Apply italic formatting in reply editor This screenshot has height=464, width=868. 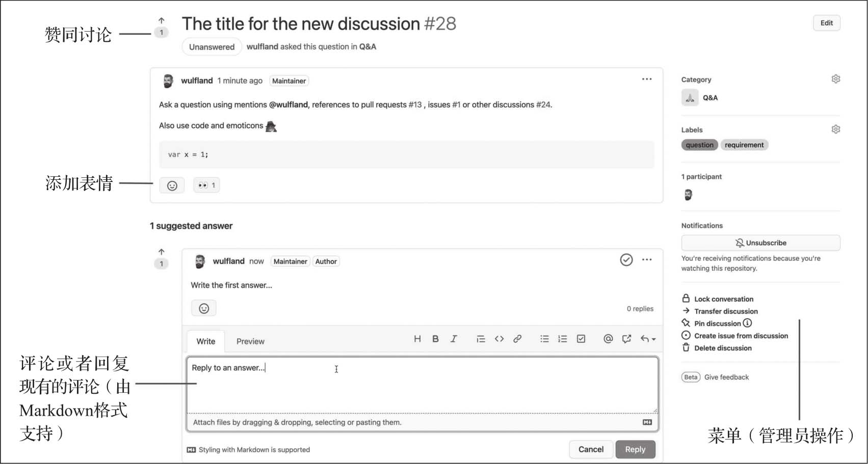pos(454,339)
